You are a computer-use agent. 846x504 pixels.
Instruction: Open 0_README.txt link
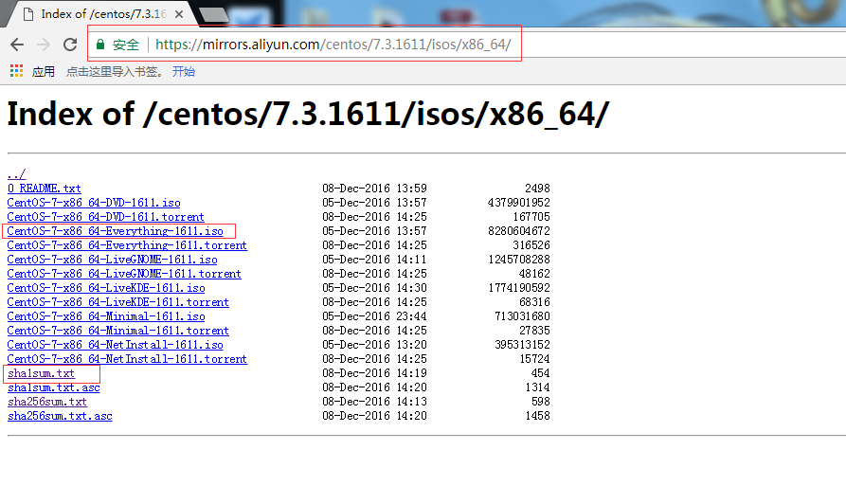point(45,189)
